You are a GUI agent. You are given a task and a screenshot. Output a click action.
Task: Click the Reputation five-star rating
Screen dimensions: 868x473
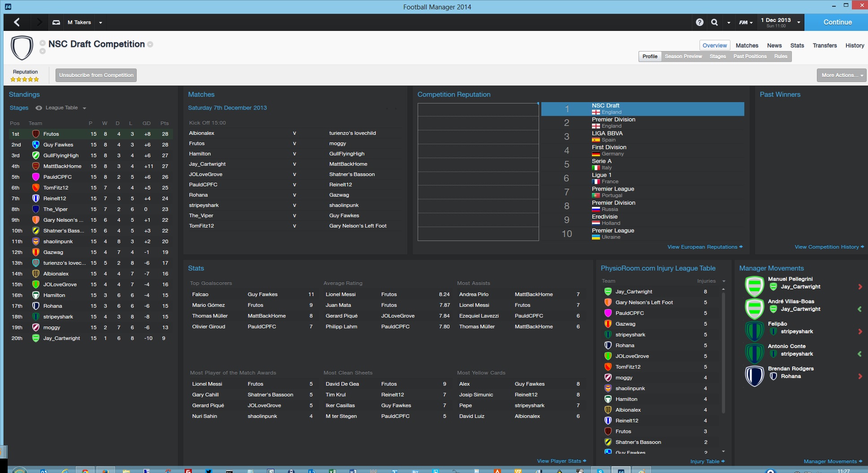[25, 80]
